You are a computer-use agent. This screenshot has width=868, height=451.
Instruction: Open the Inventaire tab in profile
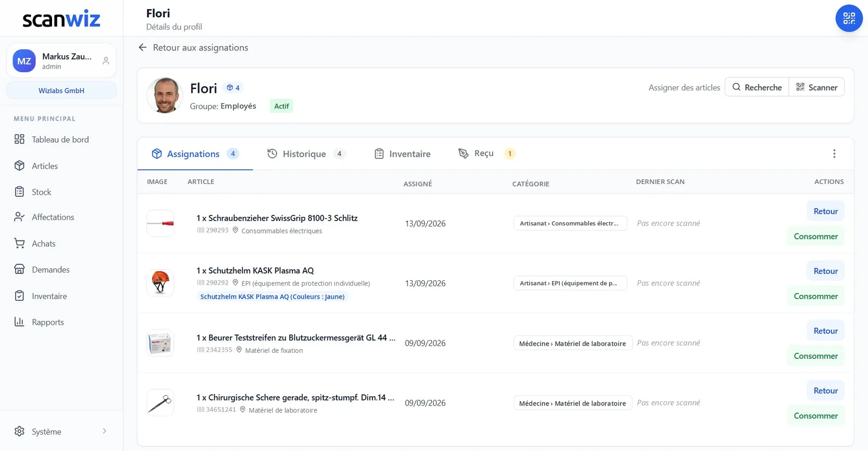tap(403, 154)
